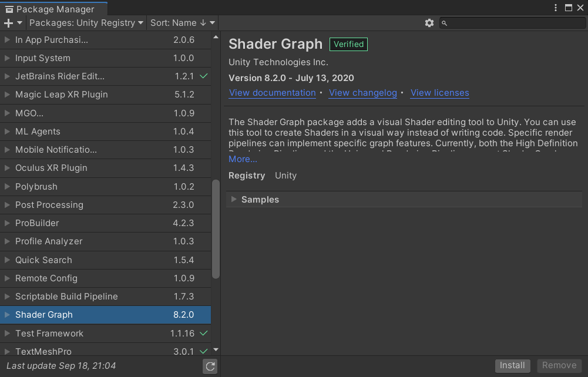The width and height of the screenshot is (588, 377).
Task: Expand the Quick Search package arrow
Action: pos(6,260)
